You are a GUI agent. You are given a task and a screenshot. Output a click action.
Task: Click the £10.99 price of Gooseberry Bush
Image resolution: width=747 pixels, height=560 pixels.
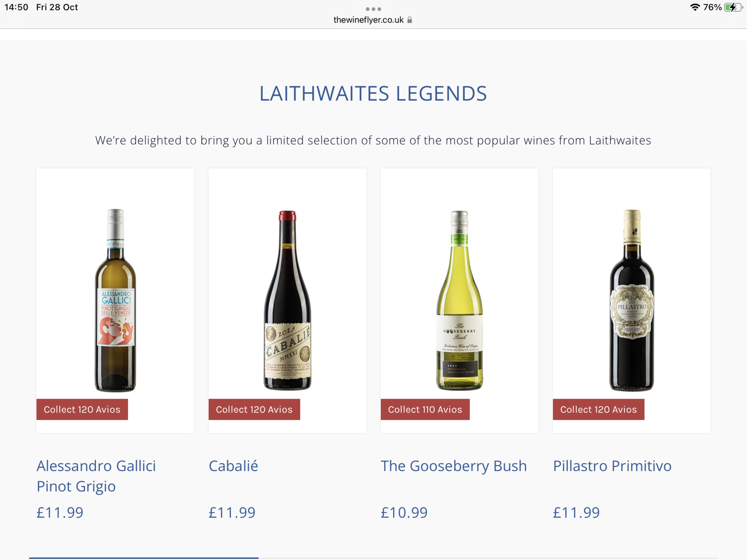pyautogui.click(x=404, y=512)
